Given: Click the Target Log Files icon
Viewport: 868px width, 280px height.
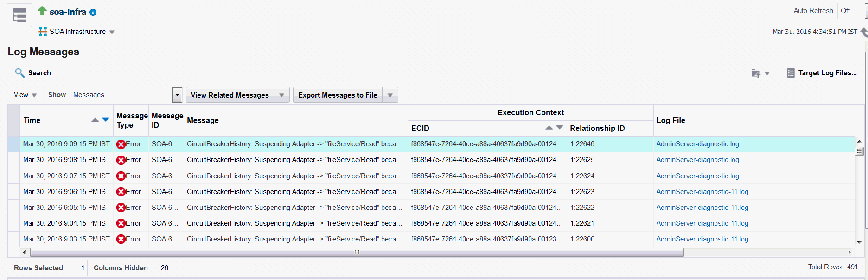Looking at the screenshot, I should pos(791,73).
